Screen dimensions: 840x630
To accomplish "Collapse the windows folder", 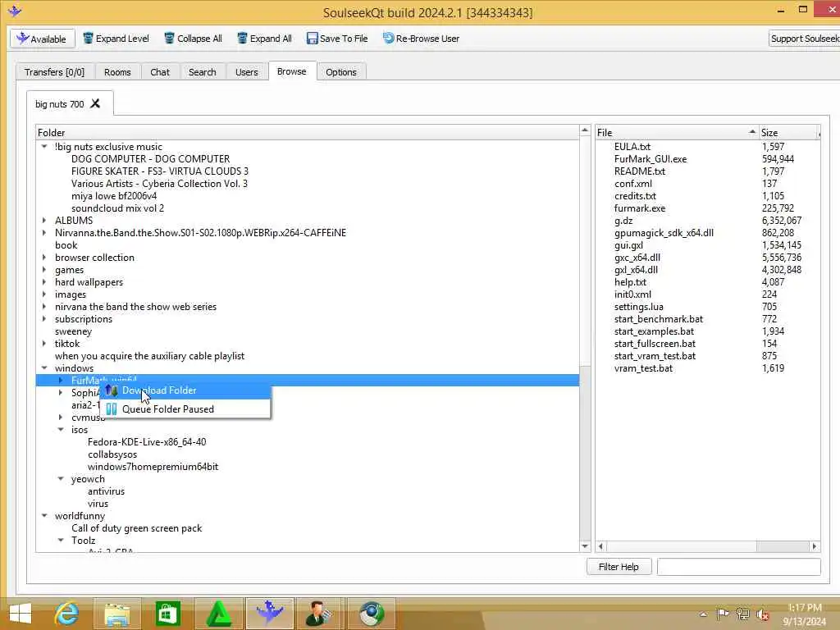I will (44, 368).
